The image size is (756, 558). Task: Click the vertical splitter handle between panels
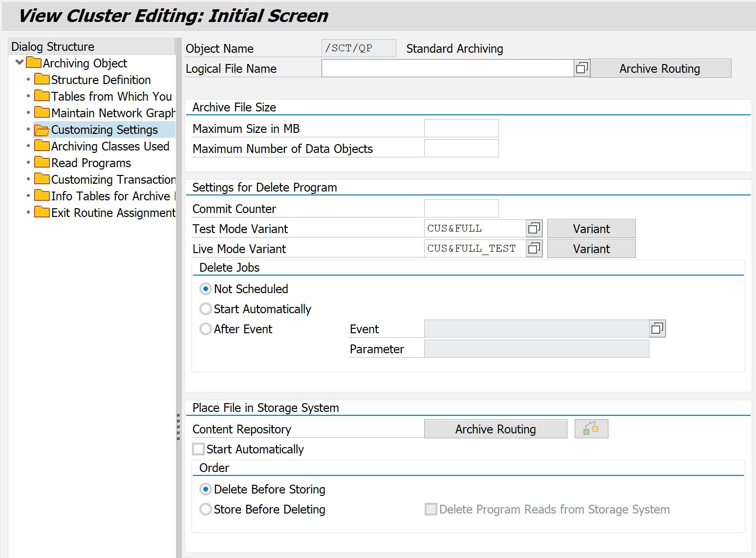coord(178,427)
